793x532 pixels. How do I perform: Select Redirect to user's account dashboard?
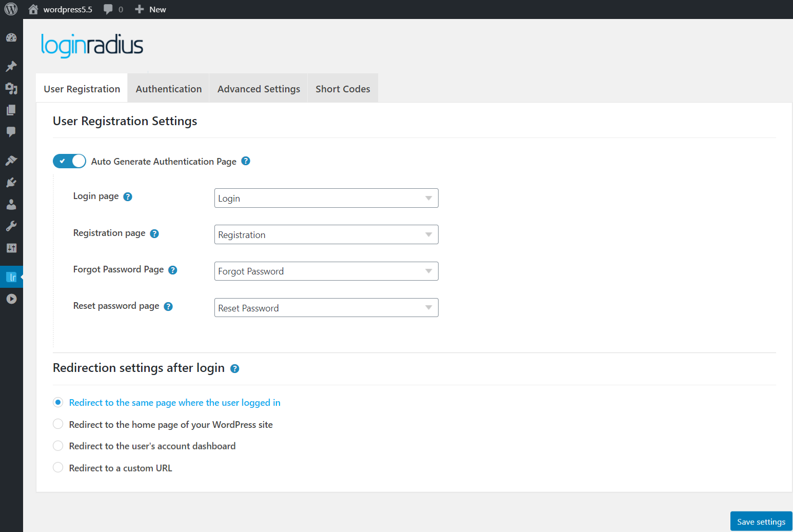58,446
